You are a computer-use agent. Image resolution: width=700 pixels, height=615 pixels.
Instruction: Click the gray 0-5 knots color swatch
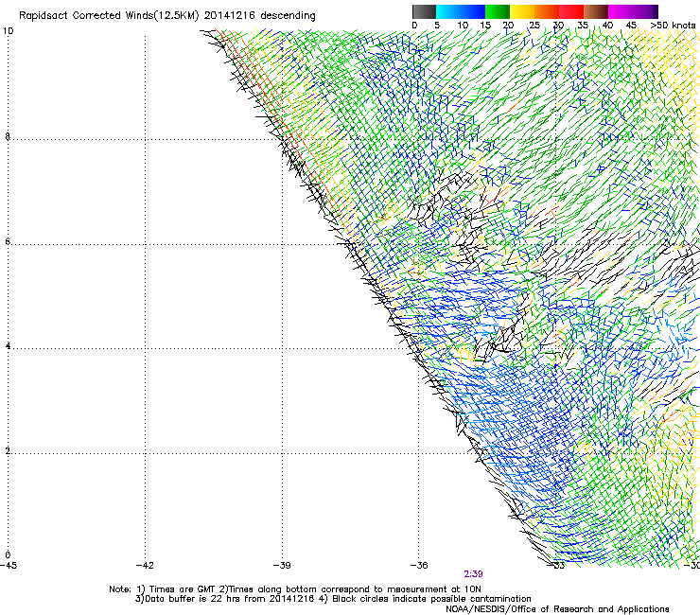tap(424, 11)
